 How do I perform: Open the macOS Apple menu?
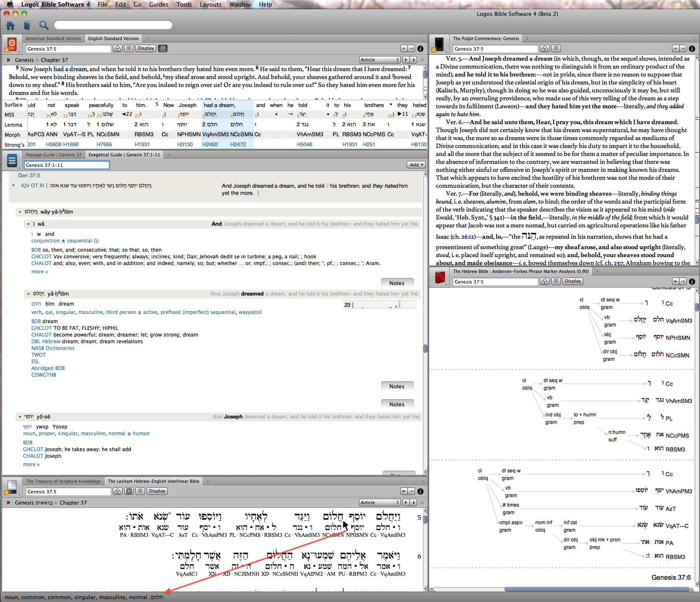click(x=10, y=5)
